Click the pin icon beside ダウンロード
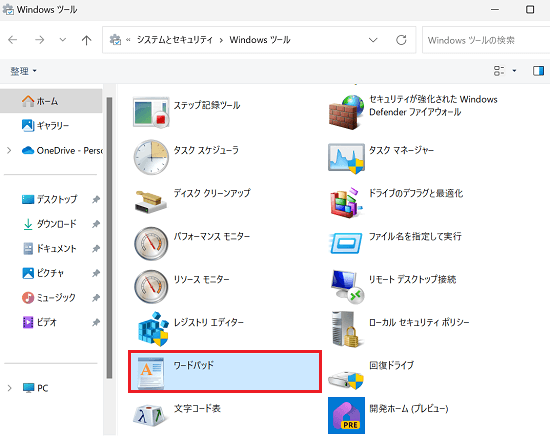The image size is (550, 437). pyautogui.click(x=96, y=224)
